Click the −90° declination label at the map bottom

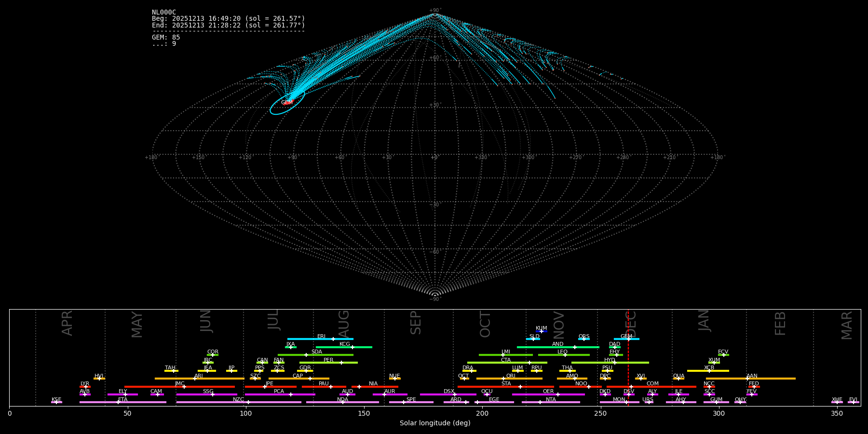(x=435, y=299)
